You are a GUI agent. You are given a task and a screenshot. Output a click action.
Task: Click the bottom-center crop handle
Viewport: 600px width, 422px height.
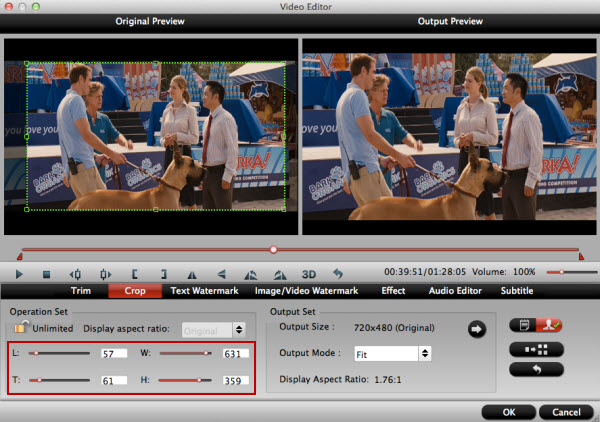point(155,209)
